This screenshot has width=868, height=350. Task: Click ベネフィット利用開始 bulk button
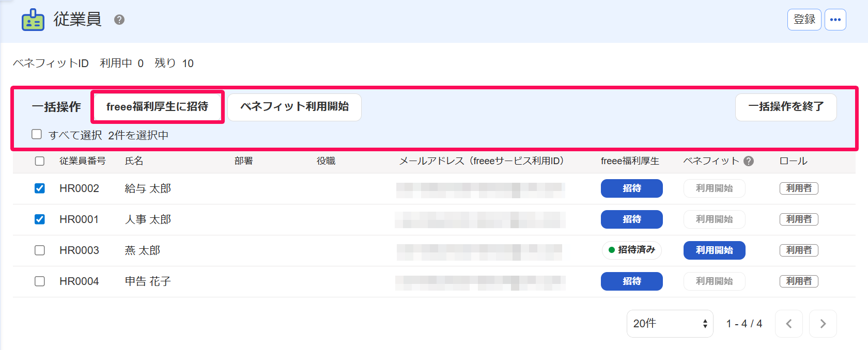tap(295, 107)
